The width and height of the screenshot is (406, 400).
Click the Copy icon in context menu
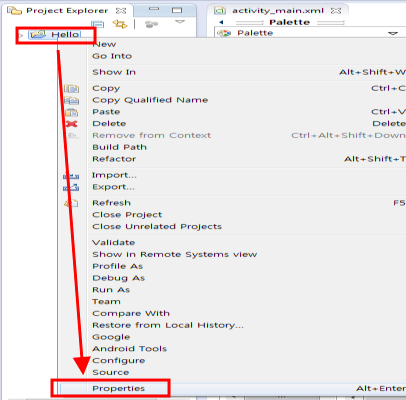(71, 88)
